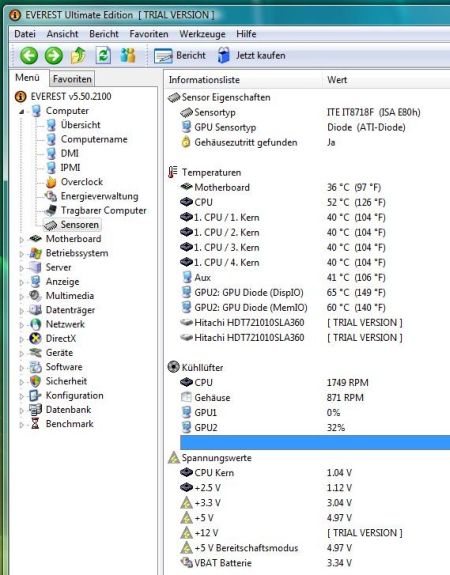Click the green Back arrow icon

point(29,56)
